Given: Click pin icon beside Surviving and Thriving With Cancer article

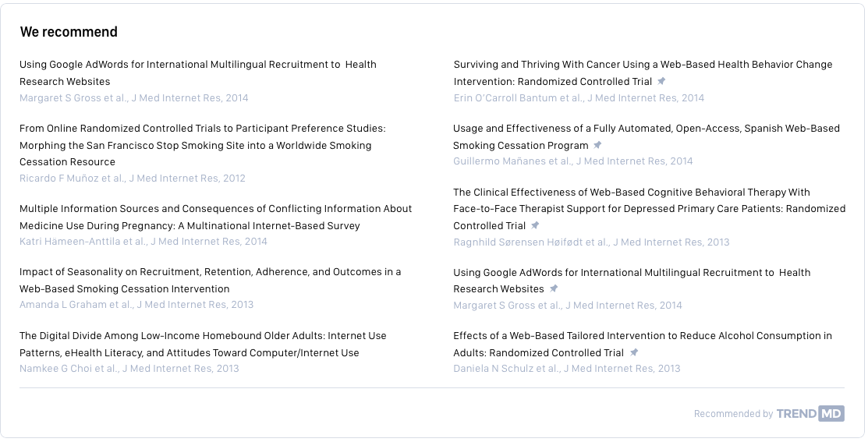Looking at the screenshot, I should point(661,81).
